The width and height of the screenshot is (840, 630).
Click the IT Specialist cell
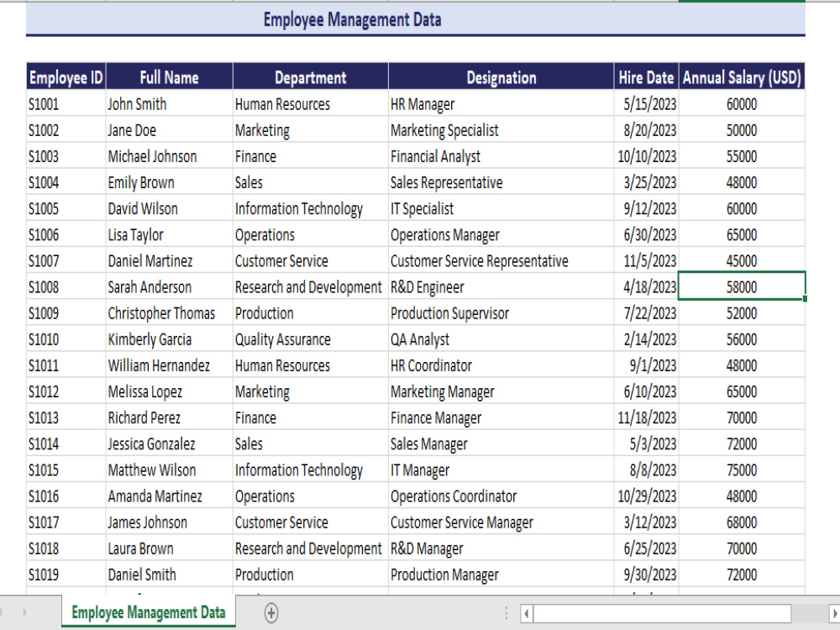point(501,208)
